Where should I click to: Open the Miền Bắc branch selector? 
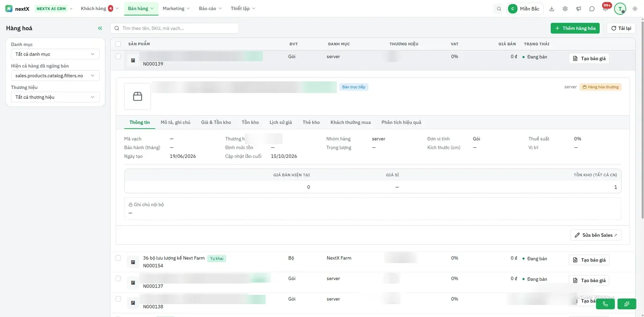[x=524, y=9]
